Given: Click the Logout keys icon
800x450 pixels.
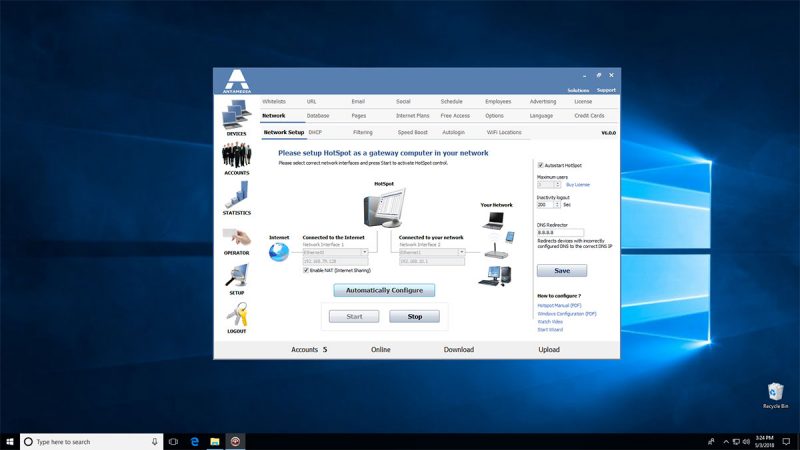Looking at the screenshot, I should click(x=236, y=314).
